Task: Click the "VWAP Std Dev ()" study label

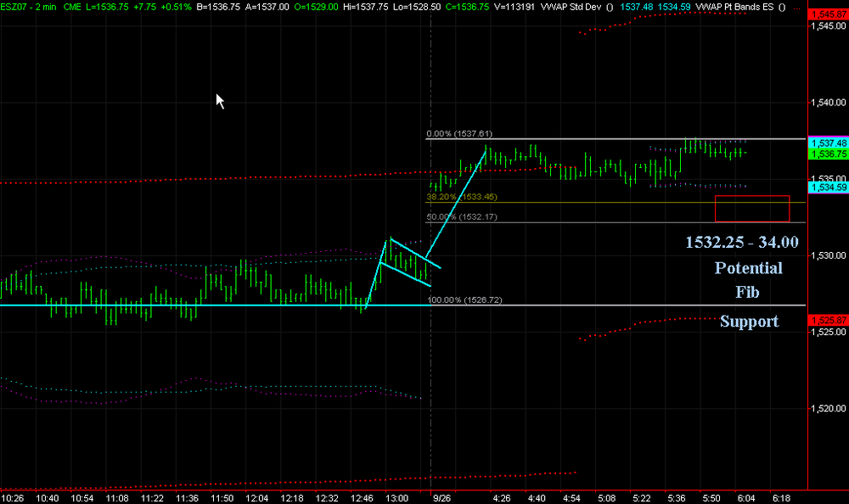Action: [576, 7]
